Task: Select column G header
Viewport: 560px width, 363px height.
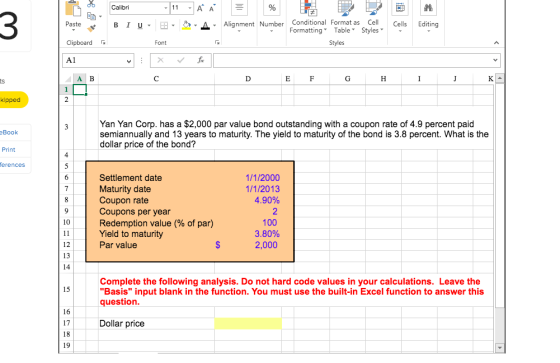Action: (348, 79)
